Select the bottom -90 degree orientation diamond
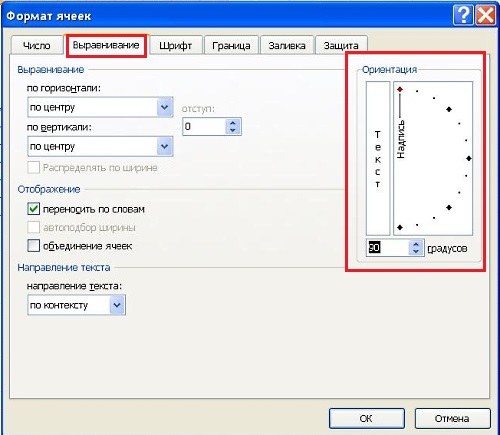500x435 pixels. click(x=400, y=227)
